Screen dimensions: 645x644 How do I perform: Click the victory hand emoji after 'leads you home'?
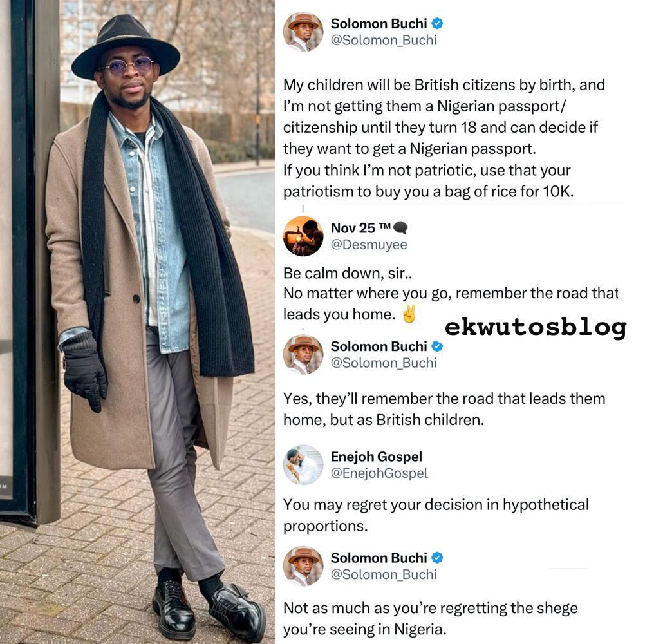(409, 314)
